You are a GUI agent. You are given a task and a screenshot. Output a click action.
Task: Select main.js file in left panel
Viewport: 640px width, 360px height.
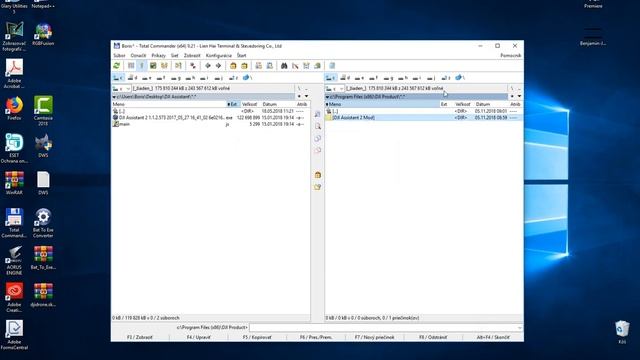pos(210,124)
